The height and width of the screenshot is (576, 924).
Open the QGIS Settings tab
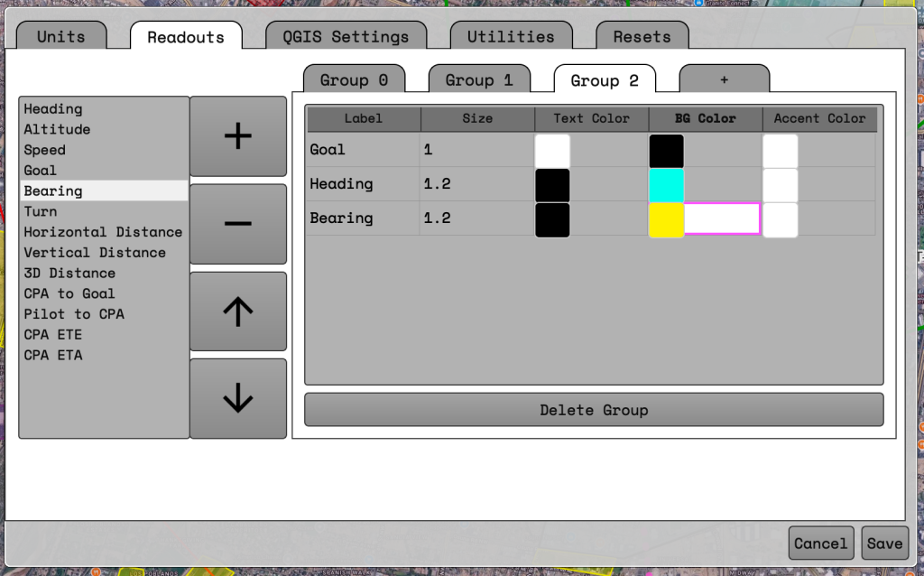(346, 37)
